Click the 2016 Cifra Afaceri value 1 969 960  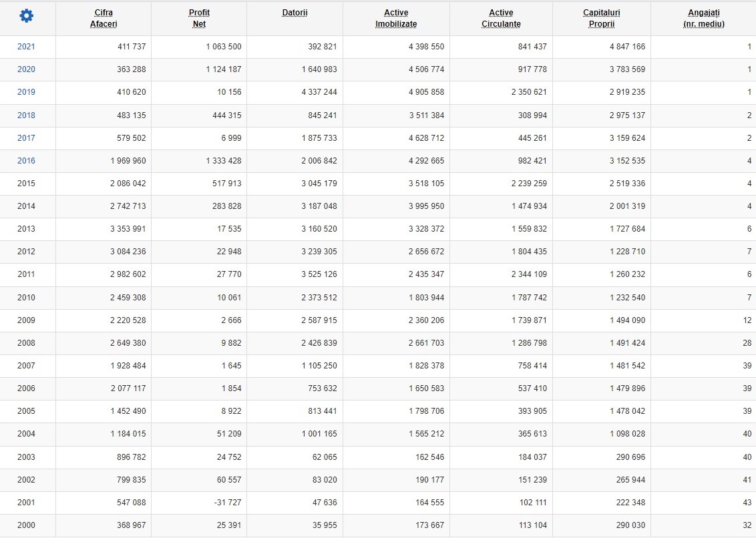click(x=128, y=160)
